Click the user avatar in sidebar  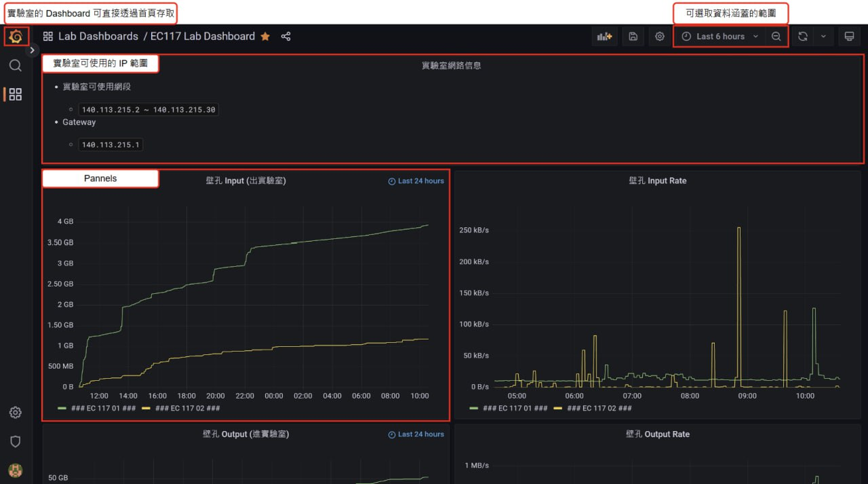15,470
